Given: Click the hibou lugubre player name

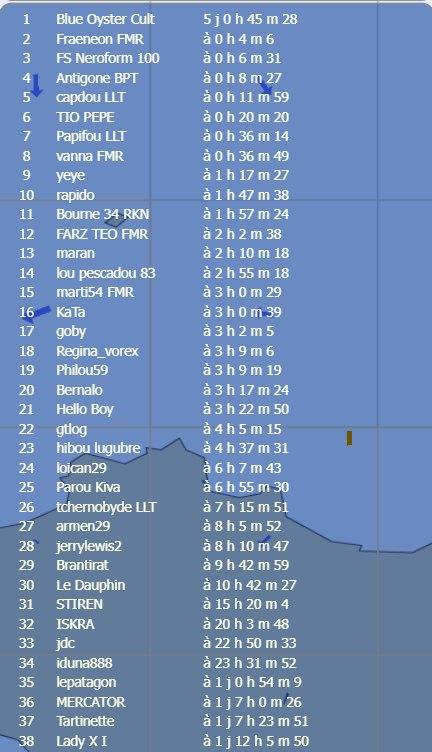Looking at the screenshot, I should pyautogui.click(x=98, y=448).
